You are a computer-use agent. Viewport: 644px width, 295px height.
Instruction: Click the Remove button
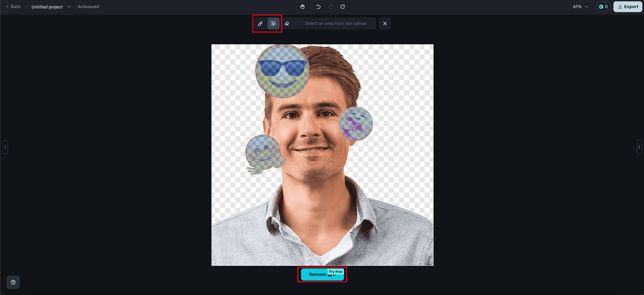pyautogui.click(x=322, y=274)
